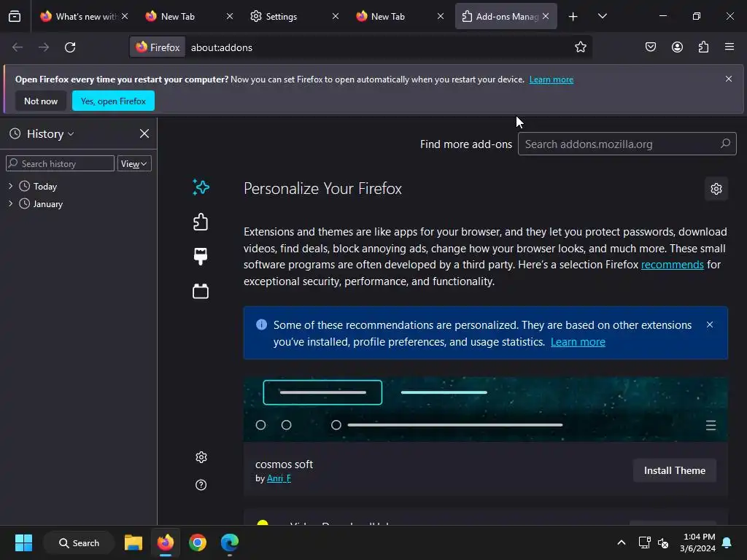Screen dimensions: 747x560
Task: Click the Search addons.mozilla.org field
Action: pos(627,144)
